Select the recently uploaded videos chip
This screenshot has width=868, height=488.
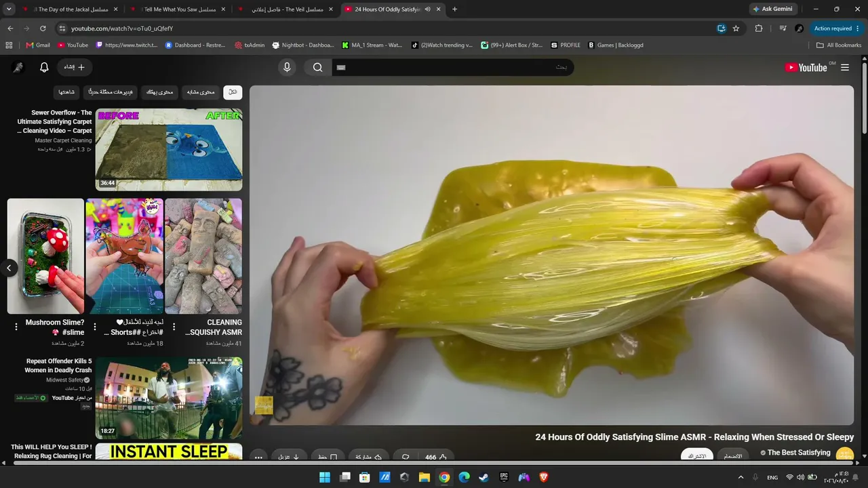[x=111, y=91]
